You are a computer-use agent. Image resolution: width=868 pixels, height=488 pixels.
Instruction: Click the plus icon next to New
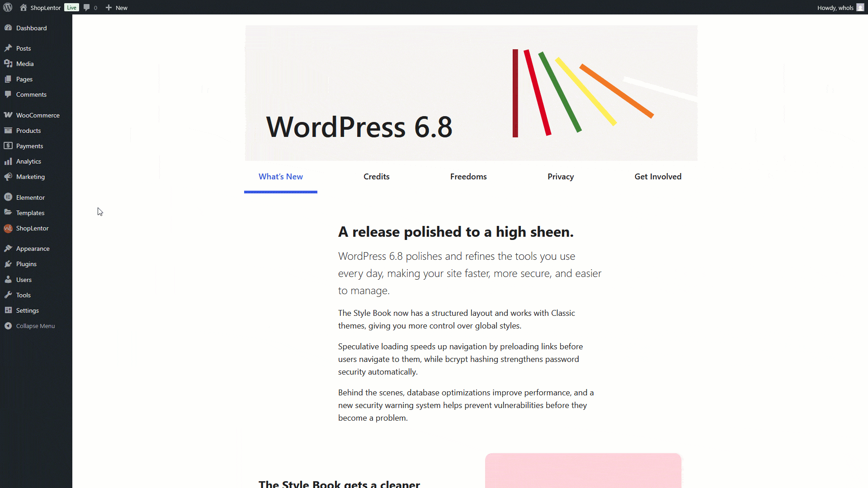pos(108,7)
